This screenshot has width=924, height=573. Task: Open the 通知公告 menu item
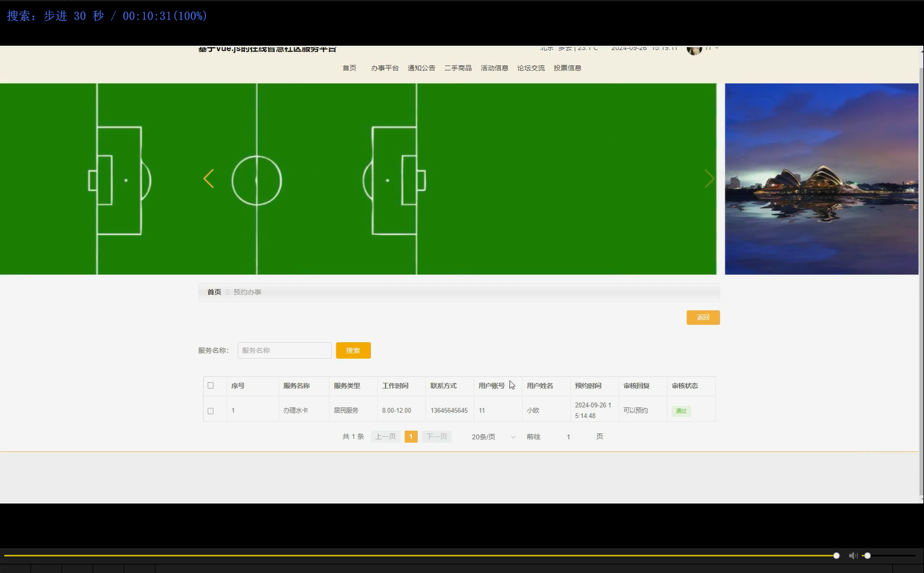click(421, 68)
